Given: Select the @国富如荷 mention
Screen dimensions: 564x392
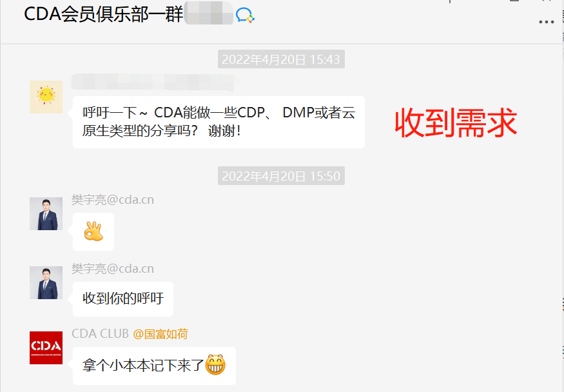Looking at the screenshot, I should (160, 334).
